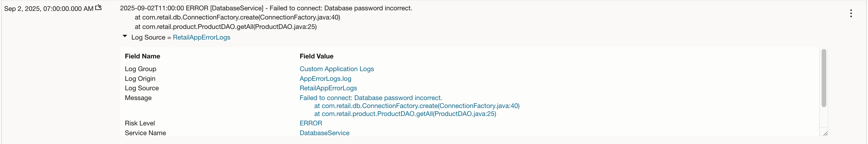The height and width of the screenshot is (144, 868).
Task: Click the Service Name field label
Action: (145, 133)
